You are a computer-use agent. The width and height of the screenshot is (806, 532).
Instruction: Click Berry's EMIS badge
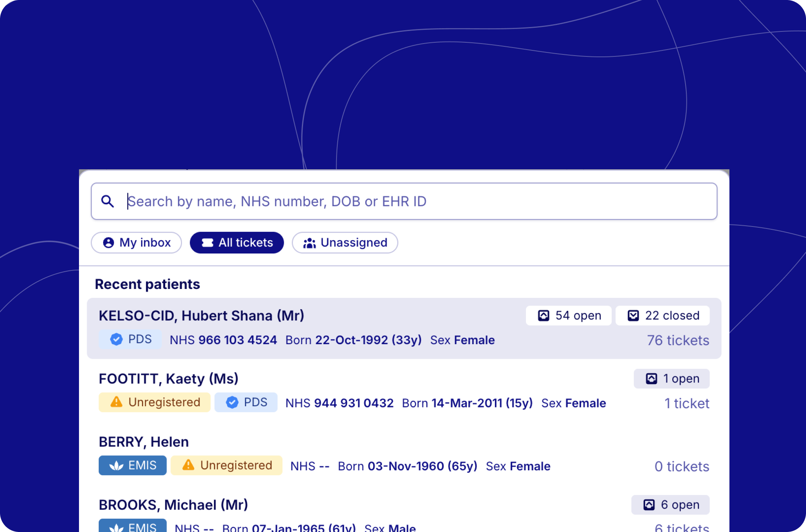click(133, 465)
